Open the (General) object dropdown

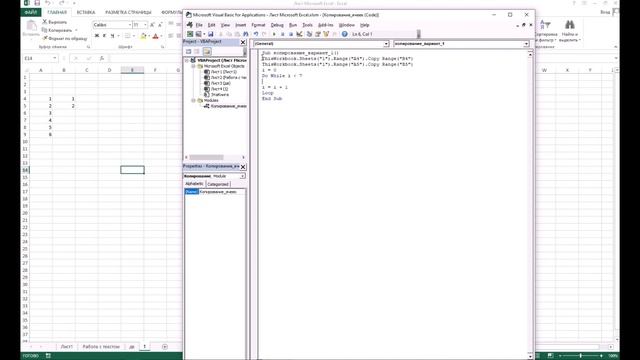point(386,44)
